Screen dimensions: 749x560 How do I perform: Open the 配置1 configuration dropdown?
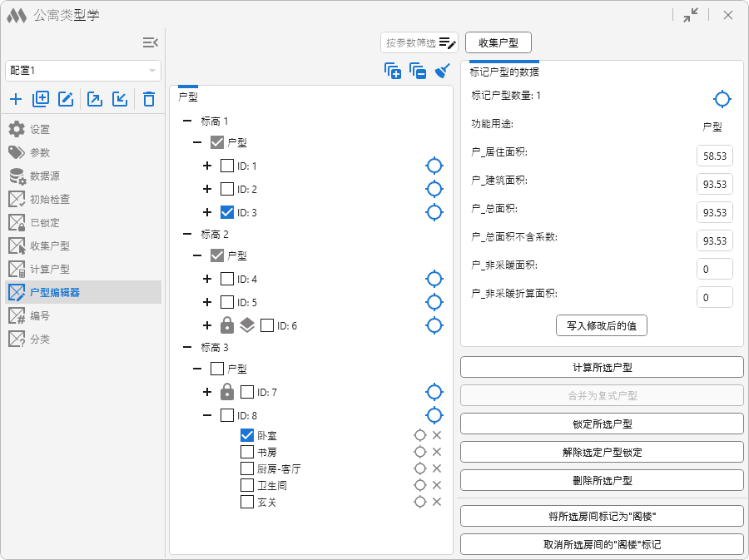coord(83,71)
